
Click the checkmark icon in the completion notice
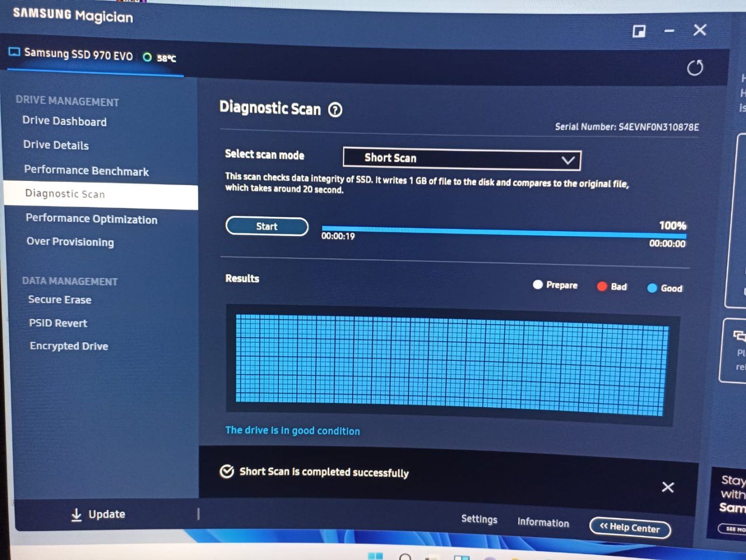pyautogui.click(x=227, y=471)
